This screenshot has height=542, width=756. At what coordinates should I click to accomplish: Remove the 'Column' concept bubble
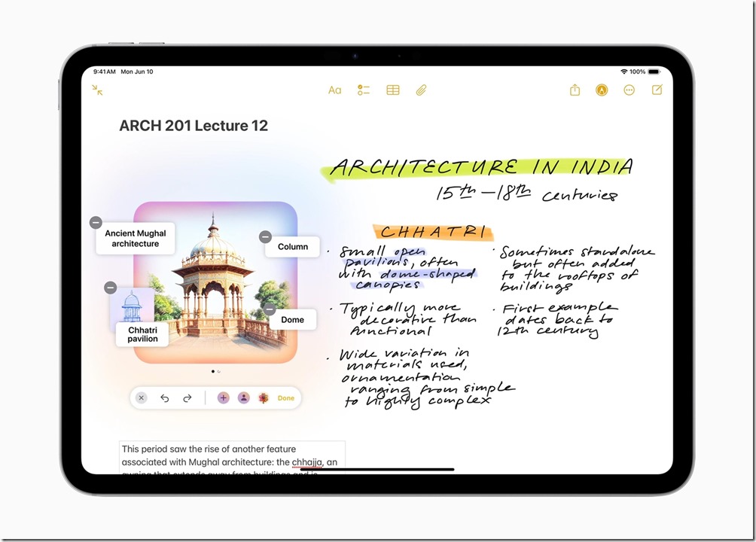(x=265, y=237)
